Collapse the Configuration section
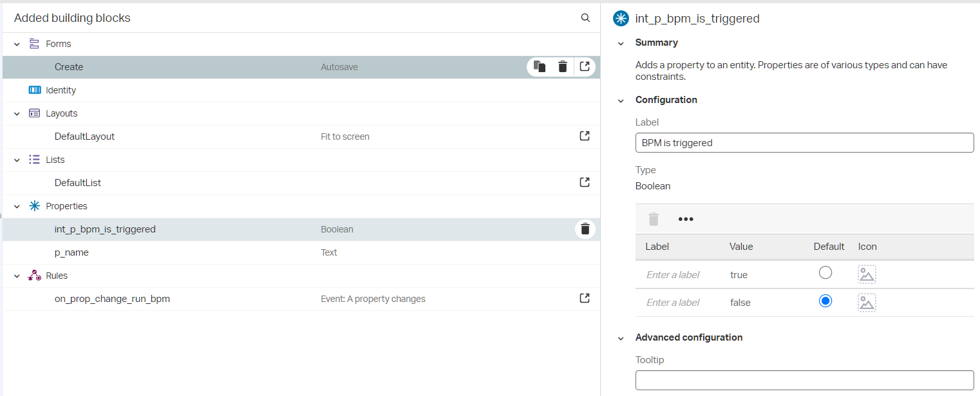The width and height of the screenshot is (980, 396). click(621, 100)
